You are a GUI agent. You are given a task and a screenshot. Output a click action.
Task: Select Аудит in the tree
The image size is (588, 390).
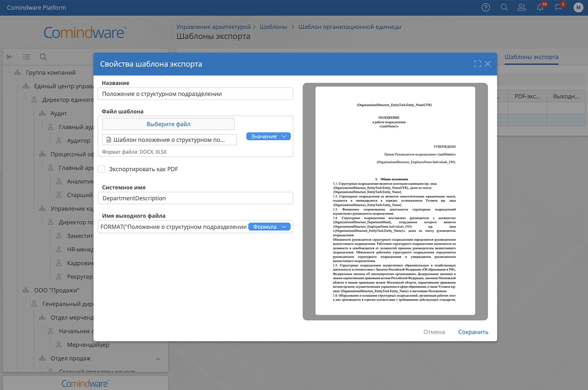tap(58, 113)
